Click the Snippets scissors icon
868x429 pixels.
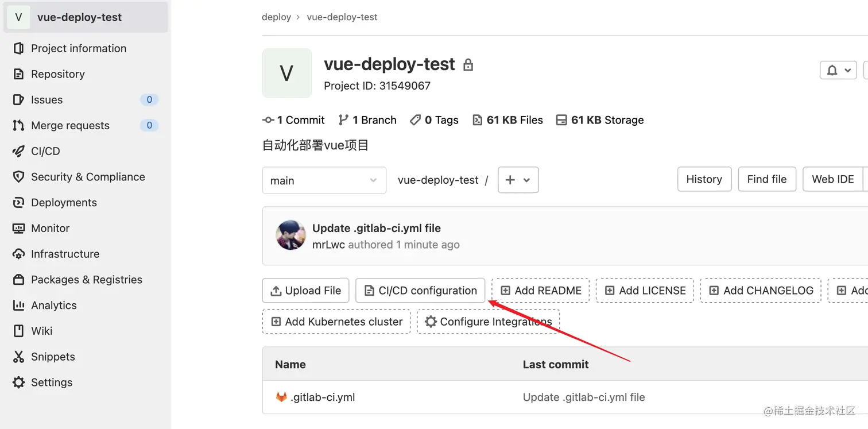pos(18,357)
